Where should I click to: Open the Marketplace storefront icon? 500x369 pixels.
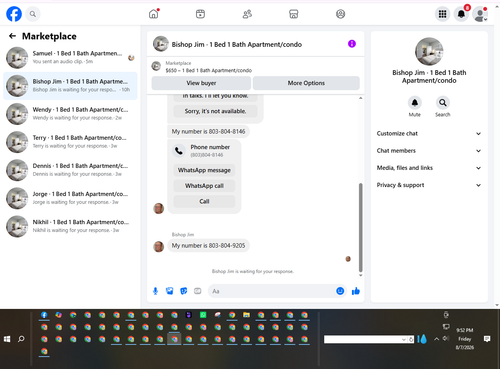[x=294, y=14]
